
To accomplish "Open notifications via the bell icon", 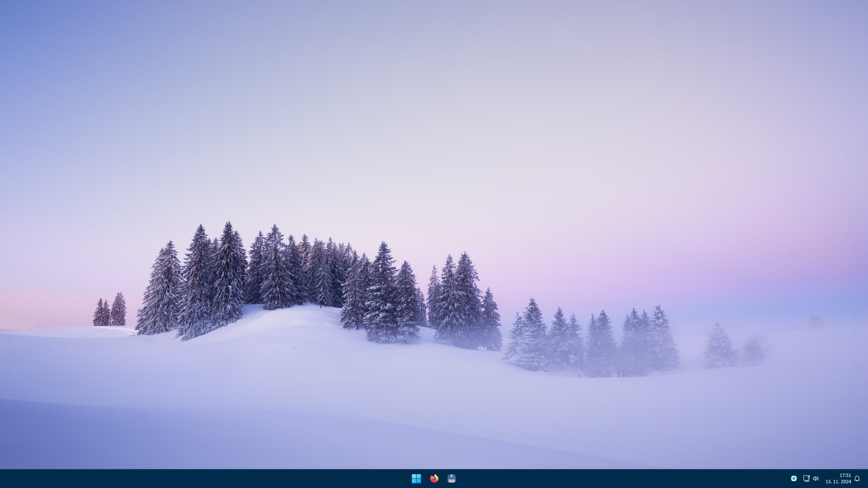I will point(857,478).
